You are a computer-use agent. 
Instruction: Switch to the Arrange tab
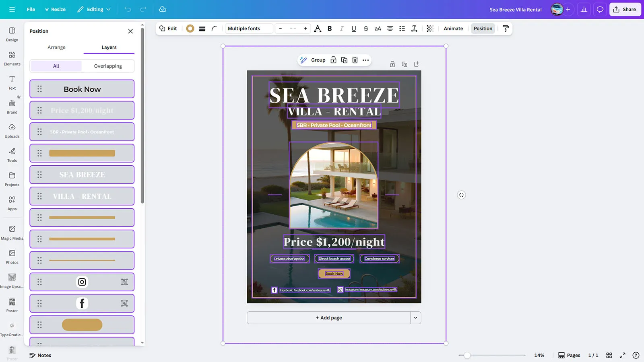pyautogui.click(x=56, y=47)
